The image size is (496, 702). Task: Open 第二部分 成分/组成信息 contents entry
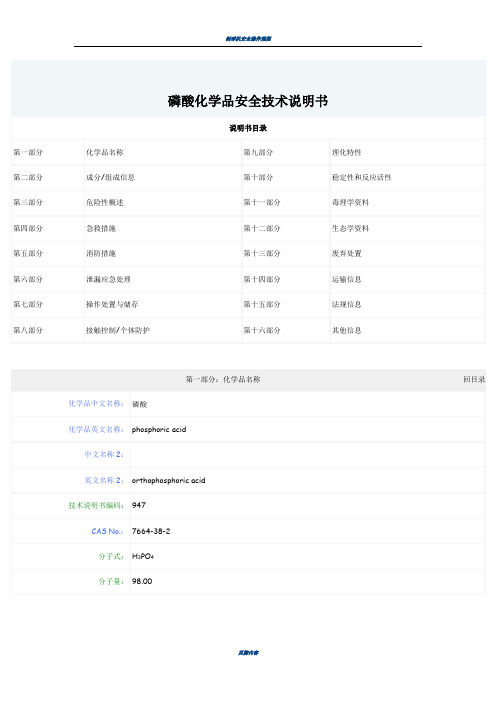pos(111,178)
